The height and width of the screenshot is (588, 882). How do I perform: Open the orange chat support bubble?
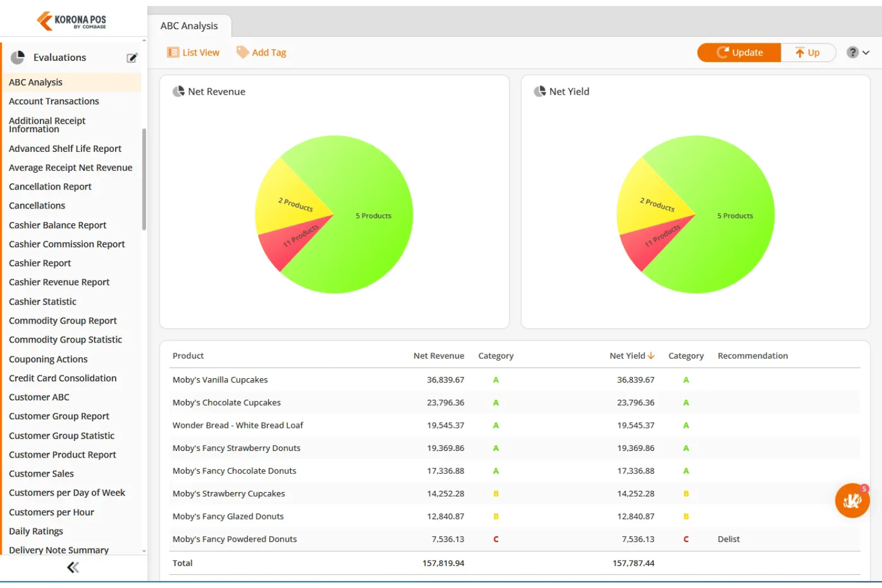852,500
